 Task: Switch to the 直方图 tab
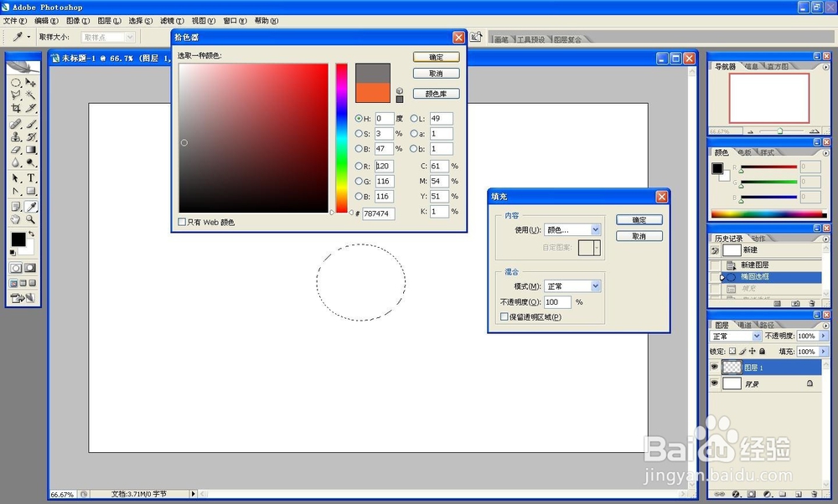point(778,66)
